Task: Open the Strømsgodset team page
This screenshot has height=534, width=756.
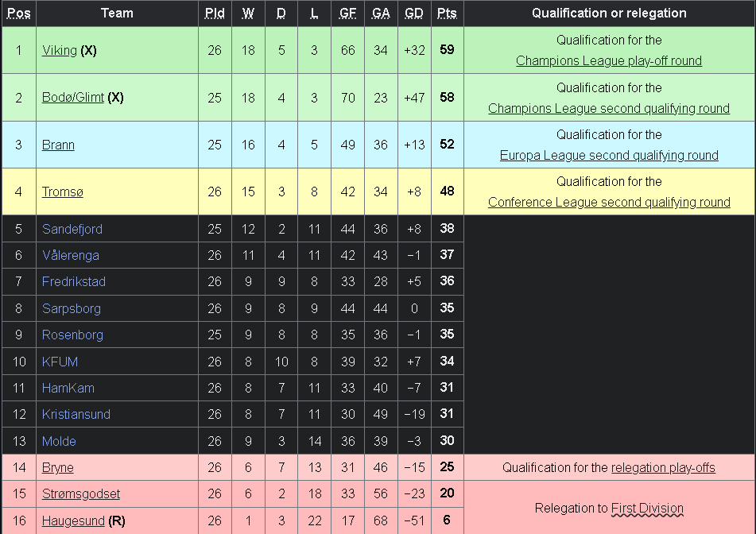Action: pos(81,493)
